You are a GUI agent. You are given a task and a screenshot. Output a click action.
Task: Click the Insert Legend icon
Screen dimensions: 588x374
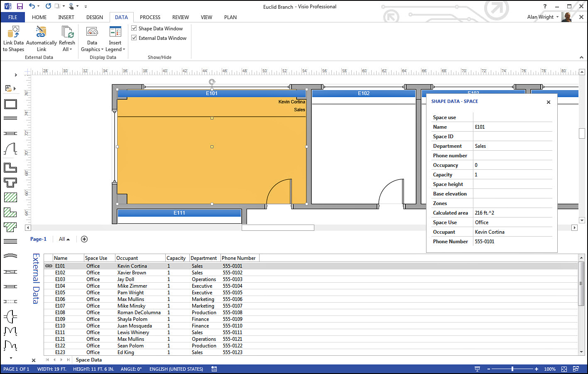pyautogui.click(x=115, y=32)
